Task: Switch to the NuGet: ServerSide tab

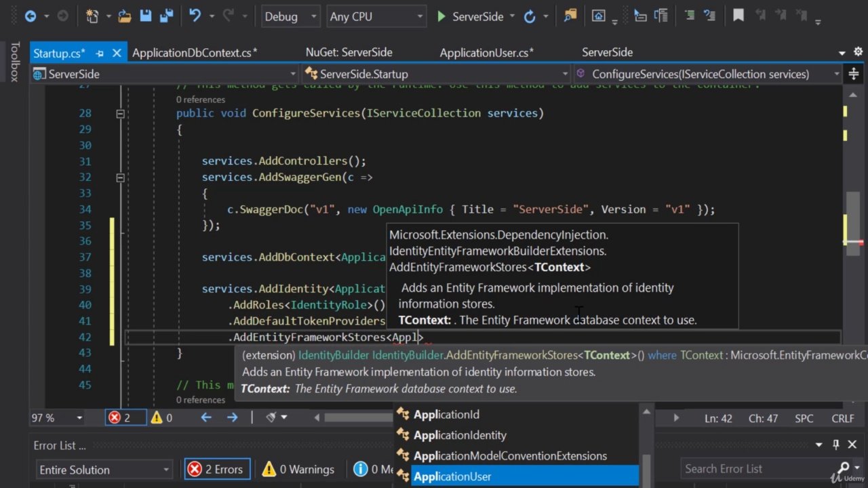Action: 349,52
